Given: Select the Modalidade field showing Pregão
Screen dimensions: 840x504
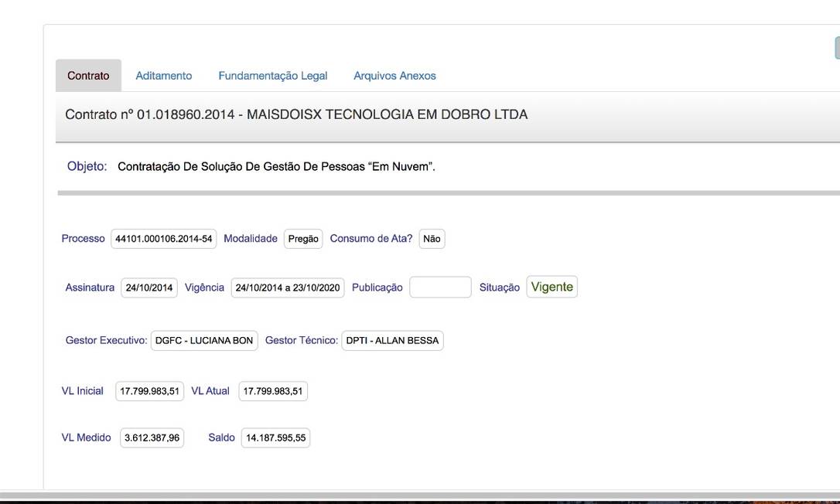Looking at the screenshot, I should (x=303, y=239).
